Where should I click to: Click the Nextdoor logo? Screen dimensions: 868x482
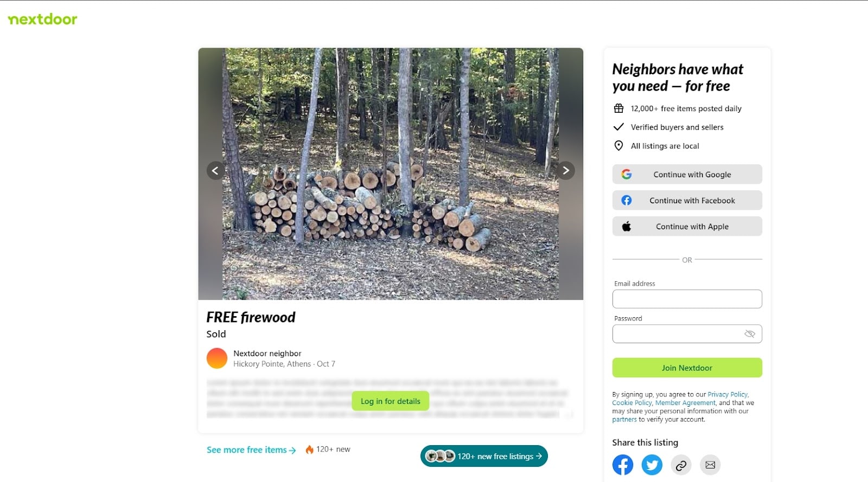(x=42, y=19)
